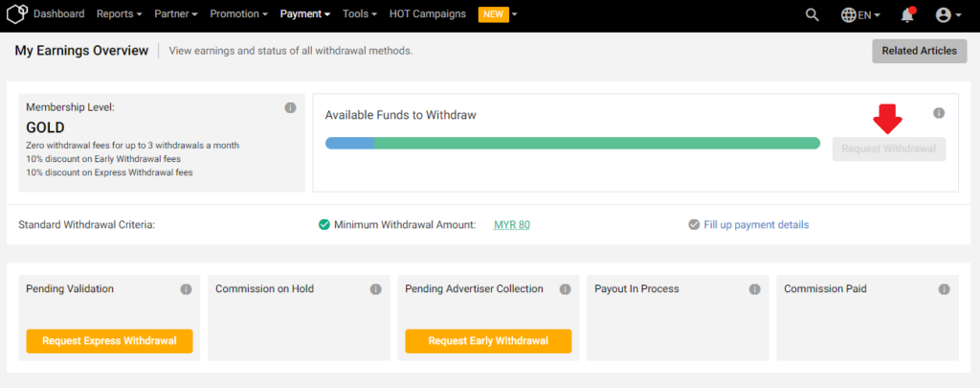Click the Commission Paid info icon
Viewport: 980px width, 388px height.
(x=944, y=289)
